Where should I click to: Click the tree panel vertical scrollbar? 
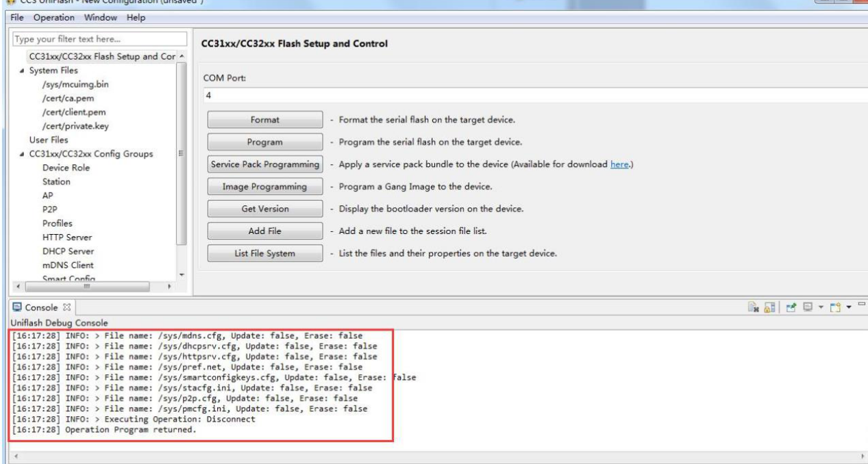click(181, 151)
